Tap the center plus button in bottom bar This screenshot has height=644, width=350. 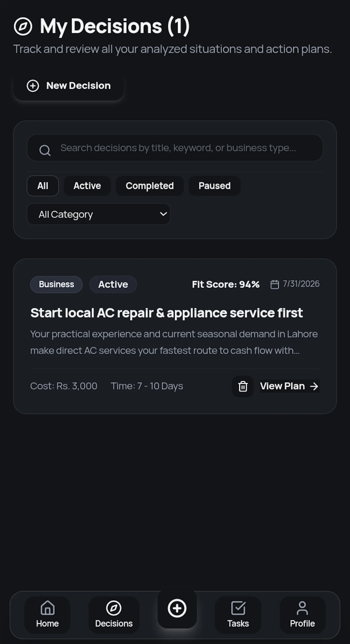point(177,609)
